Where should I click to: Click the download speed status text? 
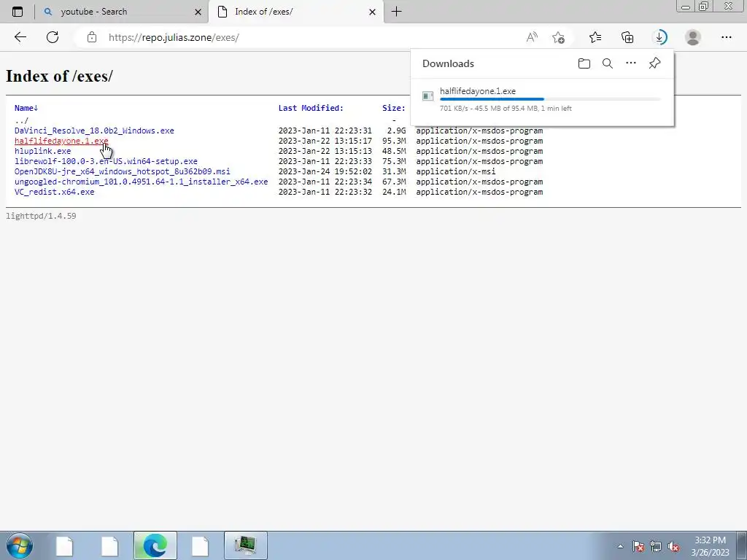pyautogui.click(x=506, y=109)
